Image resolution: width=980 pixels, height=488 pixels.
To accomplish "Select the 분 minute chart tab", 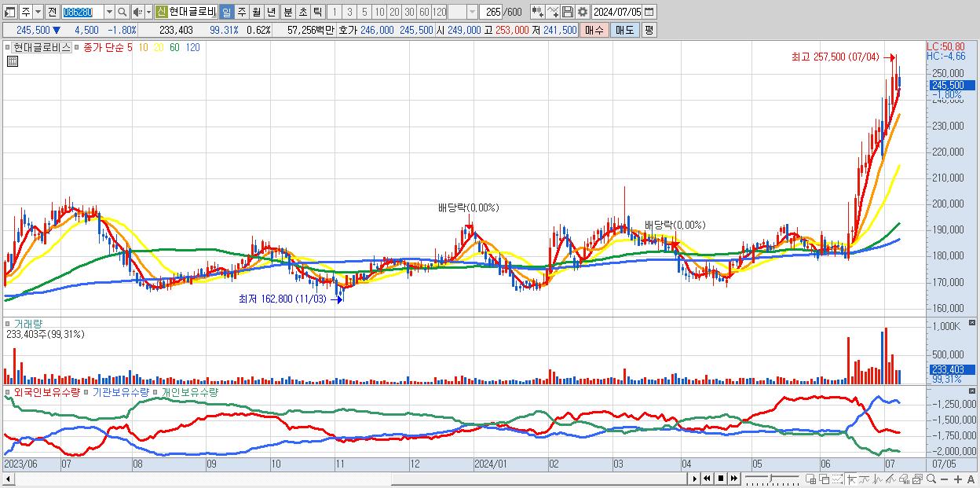I will tap(287, 12).
